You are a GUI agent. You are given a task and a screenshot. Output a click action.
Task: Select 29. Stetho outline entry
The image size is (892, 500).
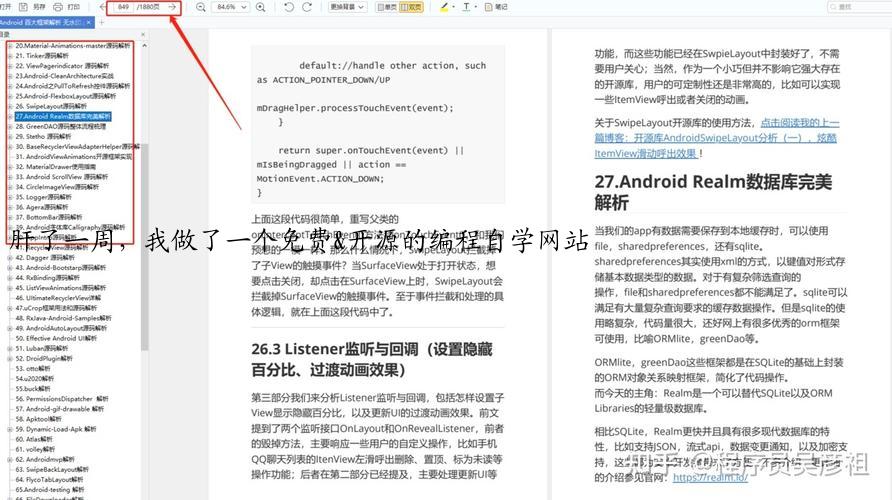pos(43,137)
